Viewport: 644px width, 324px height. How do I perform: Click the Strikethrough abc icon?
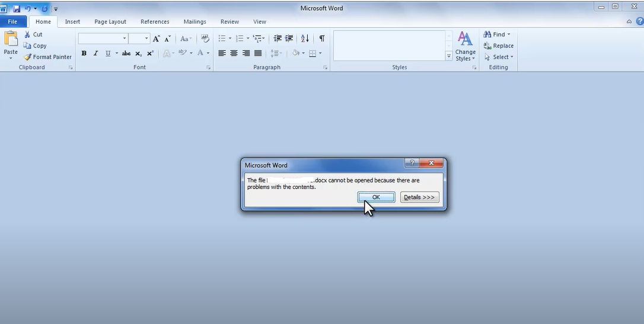pos(126,53)
